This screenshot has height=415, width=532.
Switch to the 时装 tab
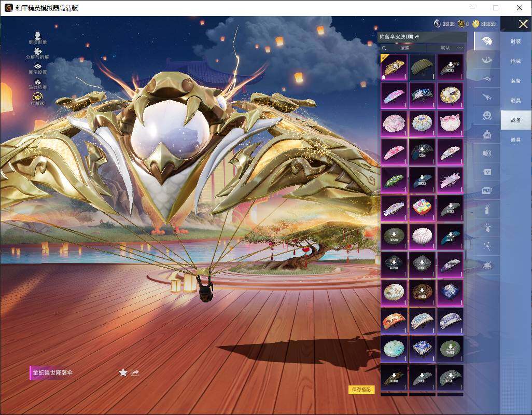pos(515,41)
